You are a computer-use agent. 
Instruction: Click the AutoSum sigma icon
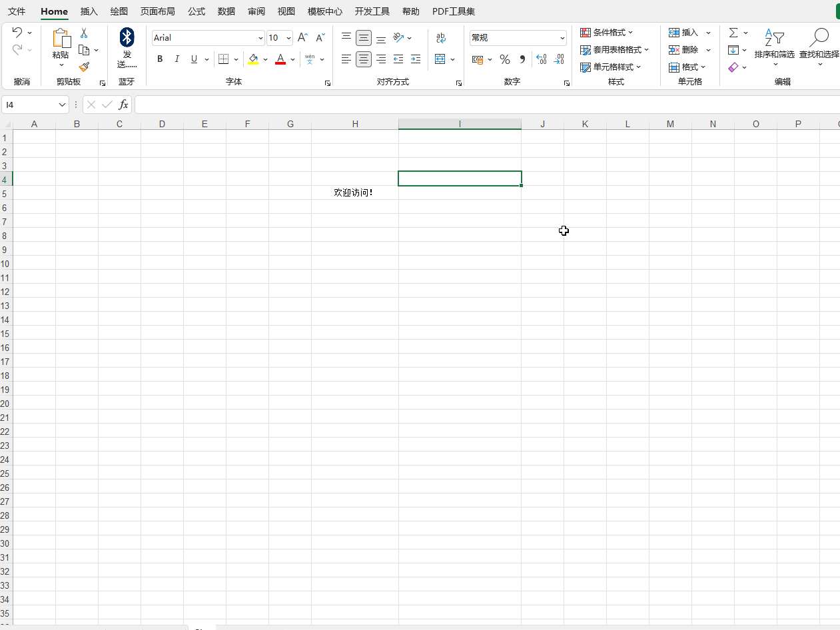tap(733, 33)
